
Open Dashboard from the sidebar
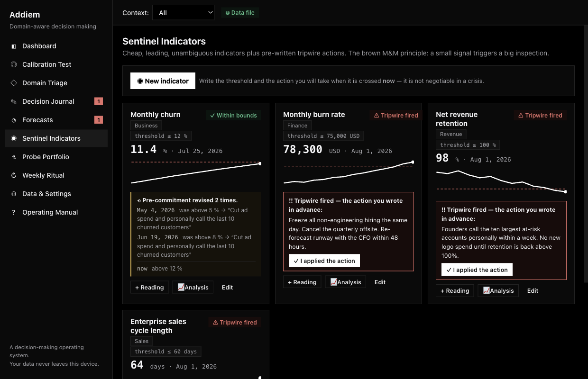pos(56,46)
